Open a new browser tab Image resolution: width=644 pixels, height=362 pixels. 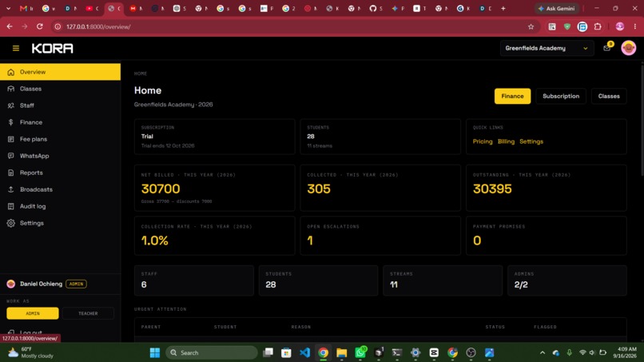tap(503, 8)
